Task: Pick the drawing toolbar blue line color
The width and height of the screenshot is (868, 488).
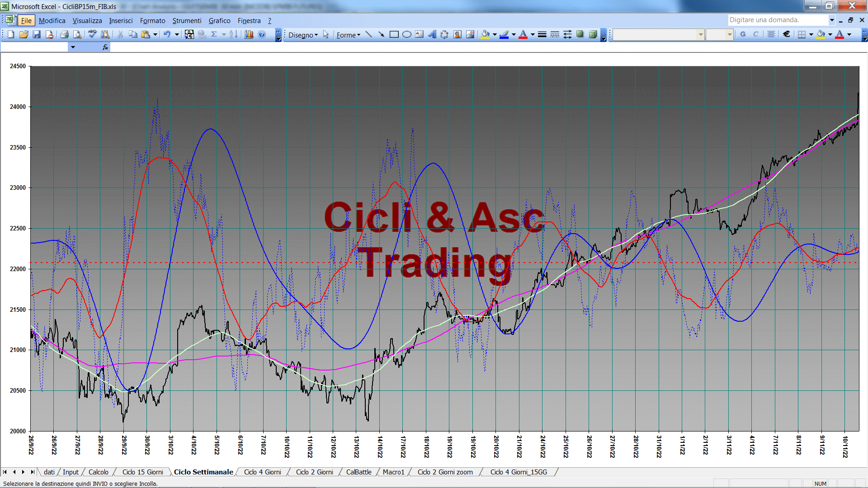Action: coord(504,34)
